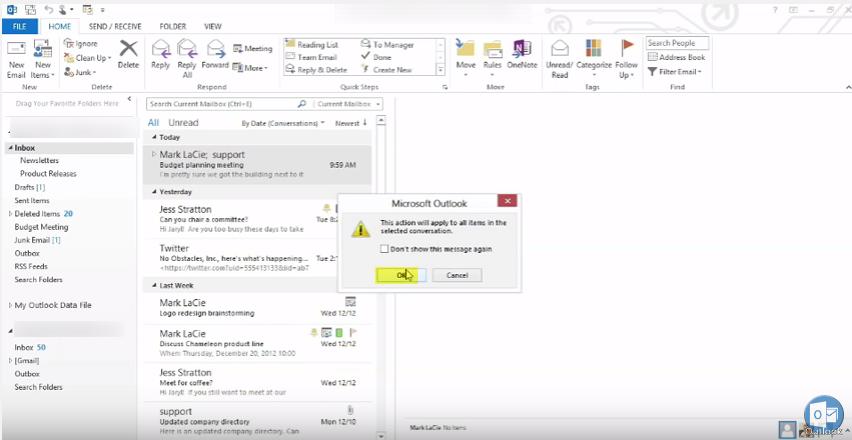Expand the [Gmail] folder
The width and height of the screenshot is (852, 440).
tap(10, 361)
